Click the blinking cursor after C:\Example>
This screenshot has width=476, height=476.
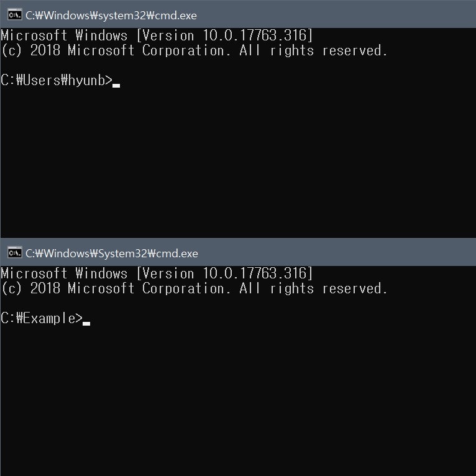click(86, 324)
